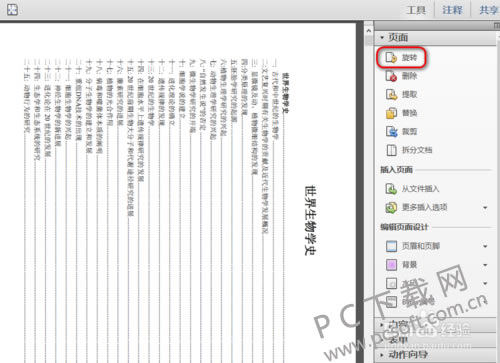Choose the Replace (替换) pages tool
The image size is (500, 363).
(x=401, y=113)
